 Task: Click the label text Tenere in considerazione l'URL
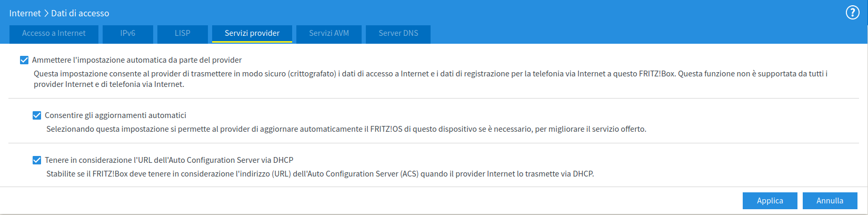click(x=169, y=160)
